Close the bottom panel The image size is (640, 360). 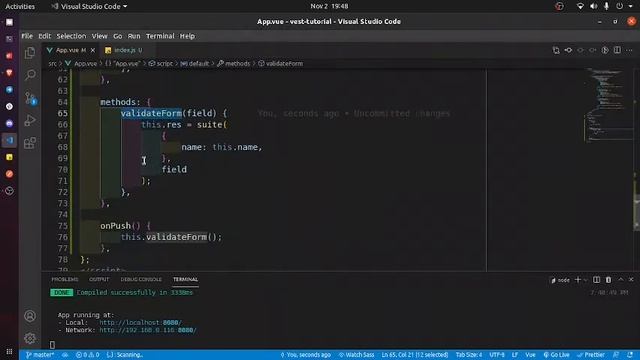point(631,280)
